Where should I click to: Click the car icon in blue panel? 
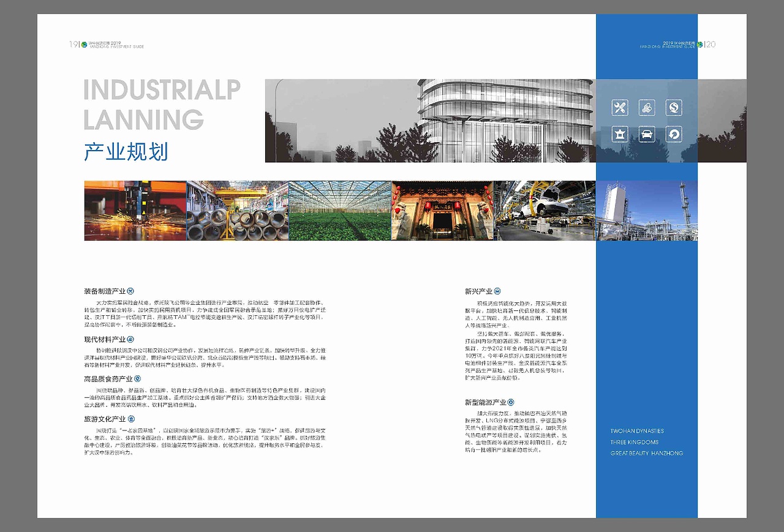click(647, 134)
